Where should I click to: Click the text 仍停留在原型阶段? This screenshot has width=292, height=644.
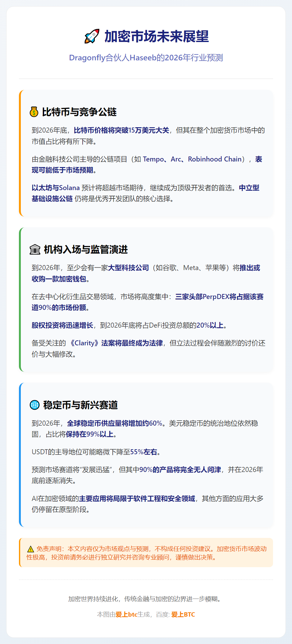[x=61, y=510]
